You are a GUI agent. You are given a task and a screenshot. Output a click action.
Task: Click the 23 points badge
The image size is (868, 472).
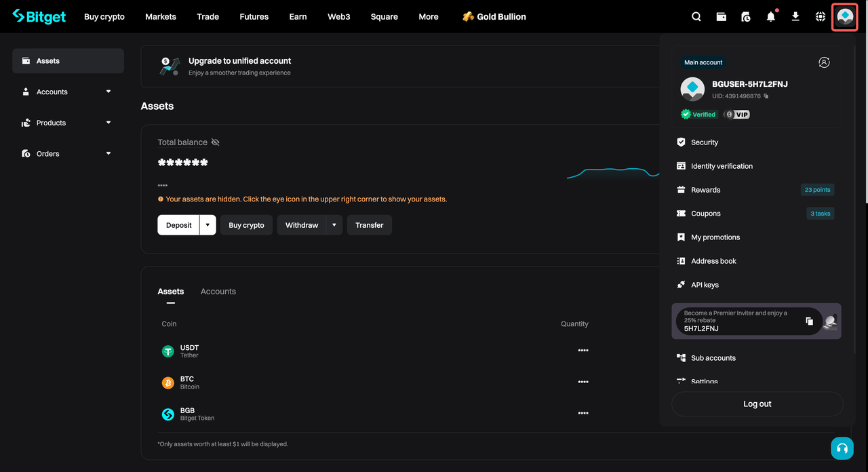(817, 190)
